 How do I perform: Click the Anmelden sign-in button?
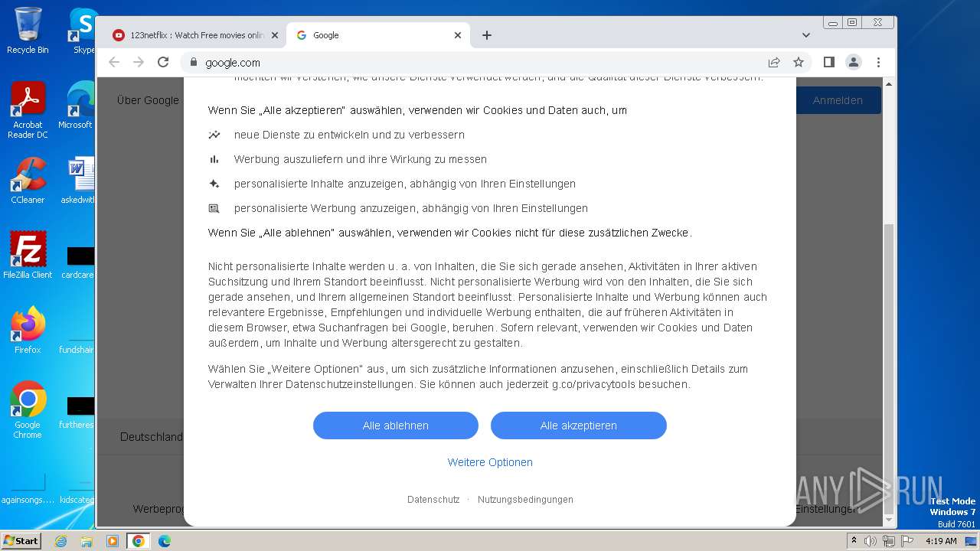(x=838, y=100)
